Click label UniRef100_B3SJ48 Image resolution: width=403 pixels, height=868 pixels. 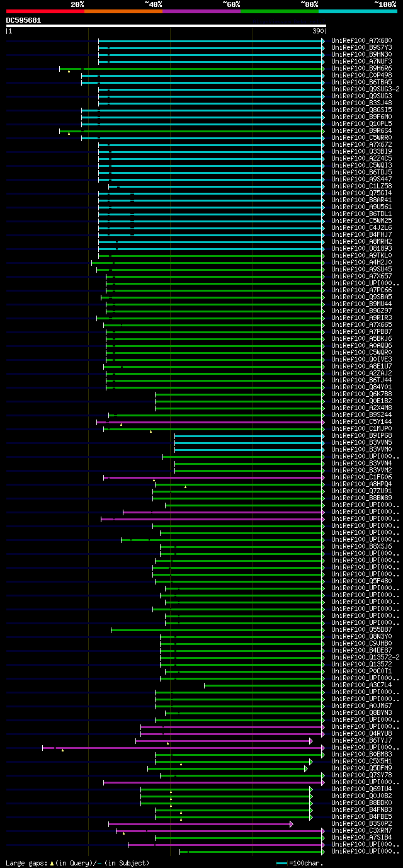pos(361,103)
